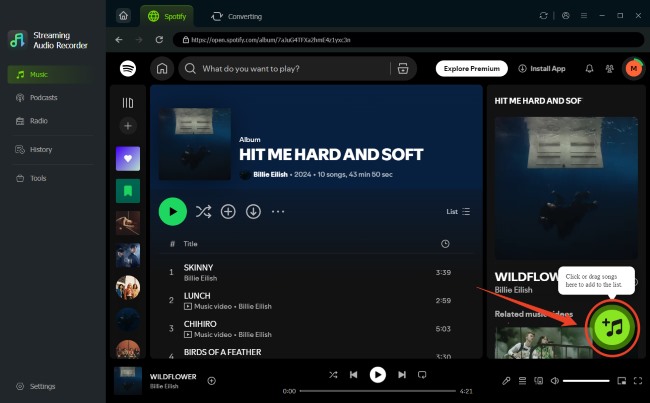Click the Spotify logo
650x403 pixels.
[x=128, y=68]
